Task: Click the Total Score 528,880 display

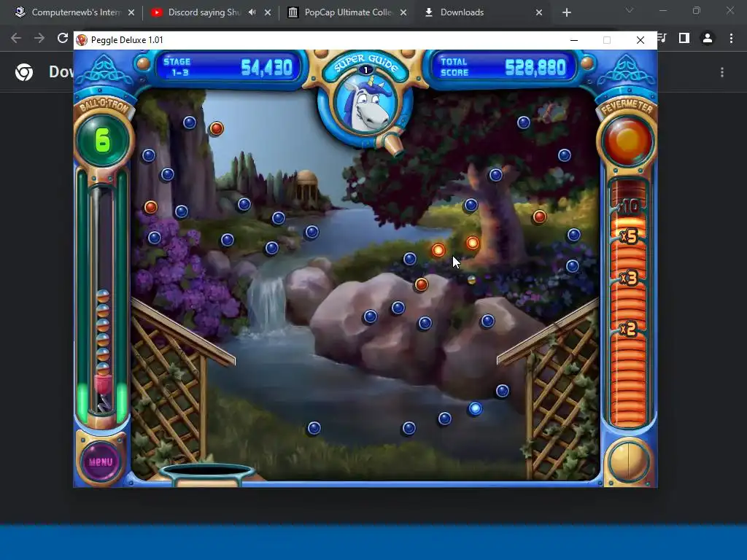Action: tap(503, 66)
